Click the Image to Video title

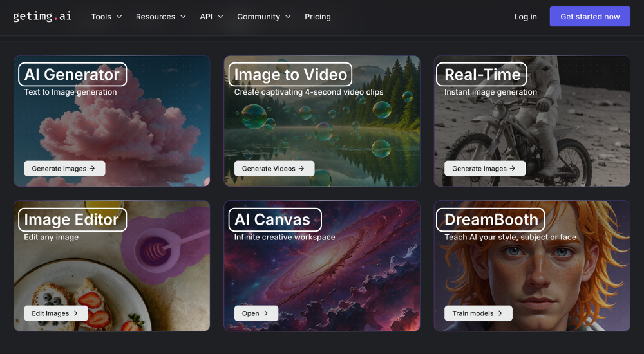click(x=290, y=74)
